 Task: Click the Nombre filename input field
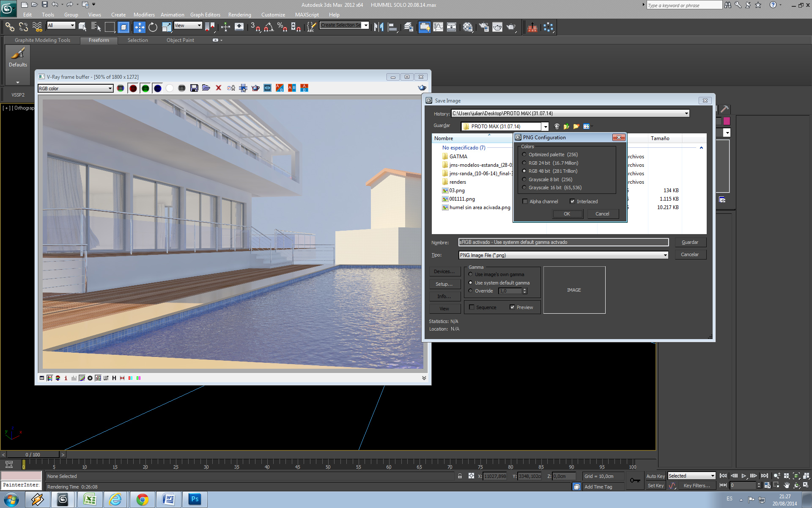click(x=563, y=242)
